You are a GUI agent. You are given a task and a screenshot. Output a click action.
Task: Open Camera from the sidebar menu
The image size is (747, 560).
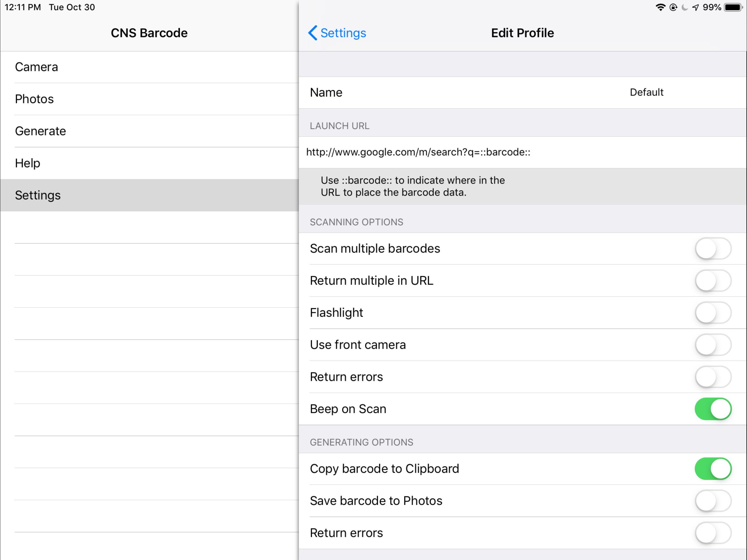coord(149,67)
